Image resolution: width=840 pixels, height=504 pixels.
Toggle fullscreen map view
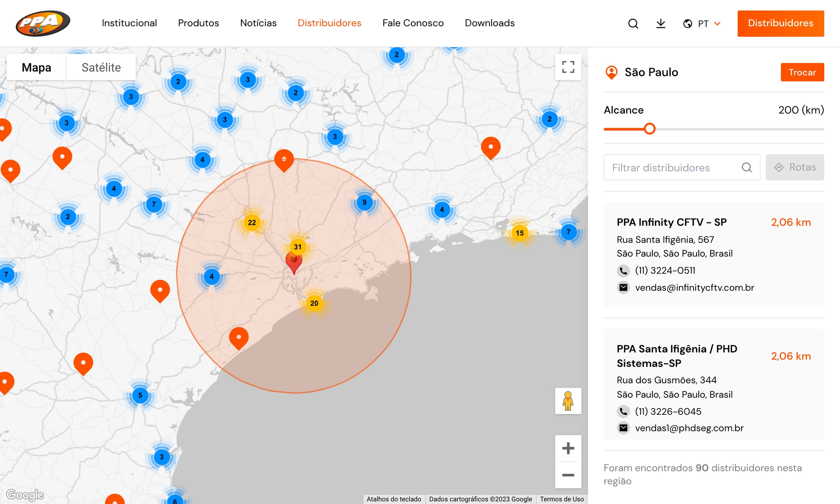point(568,67)
